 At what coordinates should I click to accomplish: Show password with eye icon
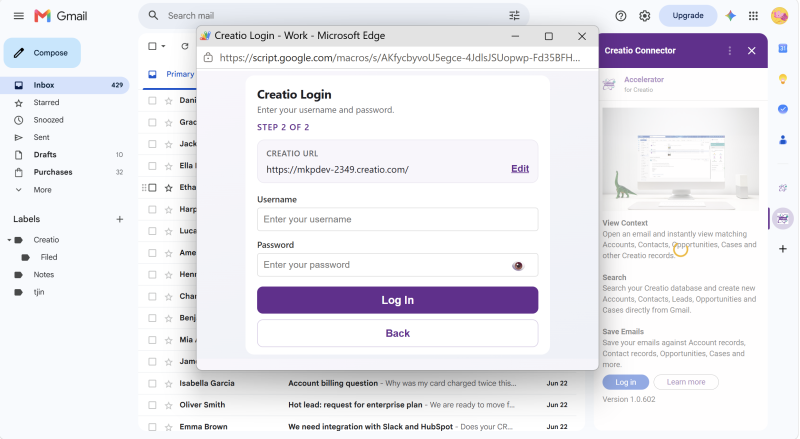[x=518, y=266]
